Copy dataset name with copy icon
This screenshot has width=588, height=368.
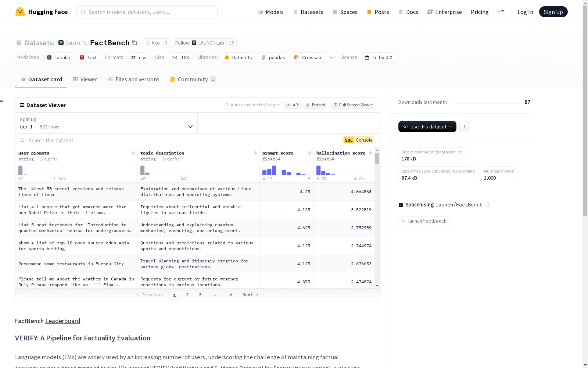coord(135,43)
